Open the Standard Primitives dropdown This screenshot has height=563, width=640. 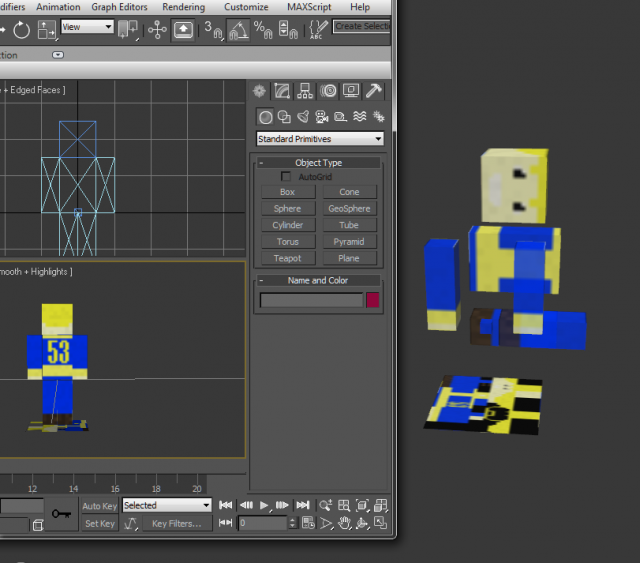click(x=319, y=139)
